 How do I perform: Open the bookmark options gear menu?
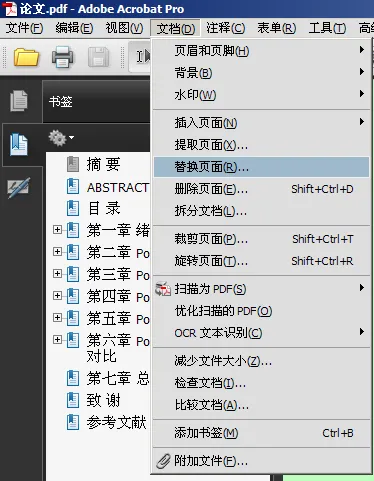click(61, 138)
